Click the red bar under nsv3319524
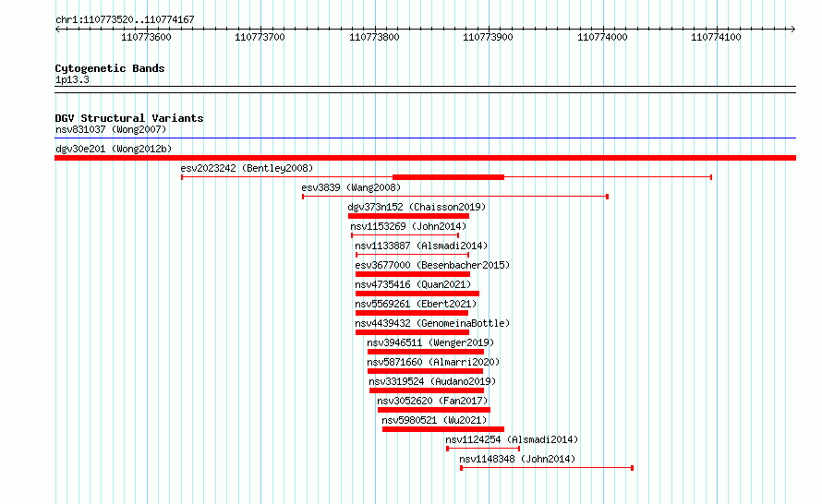The image size is (822, 504). tap(427, 390)
